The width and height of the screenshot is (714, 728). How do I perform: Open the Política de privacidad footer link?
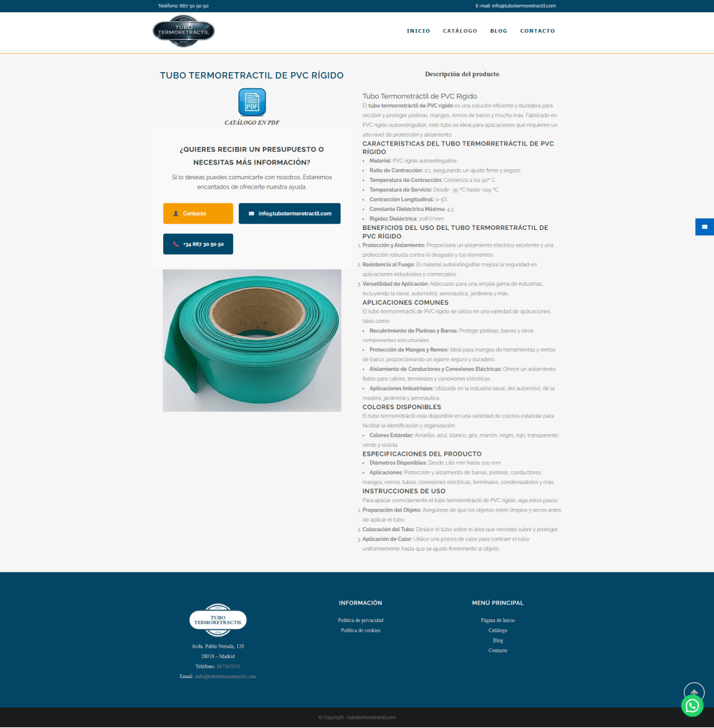pyautogui.click(x=360, y=620)
